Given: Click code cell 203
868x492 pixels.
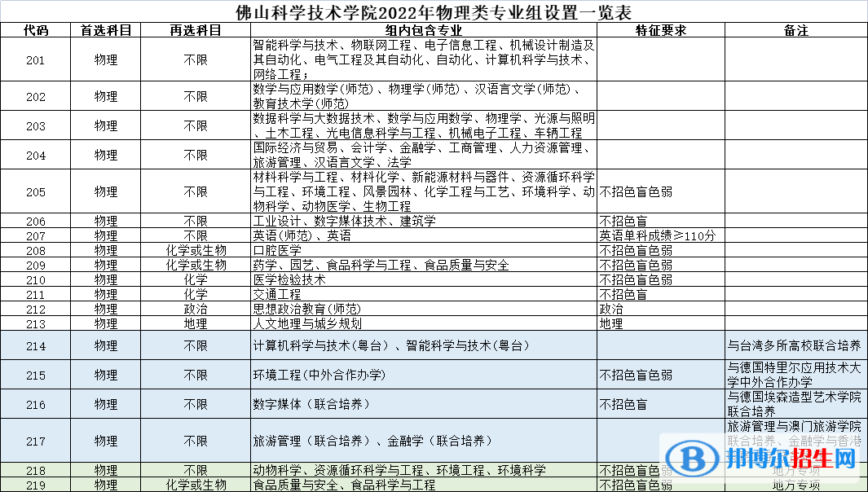Looking at the screenshot, I should click(x=35, y=125).
